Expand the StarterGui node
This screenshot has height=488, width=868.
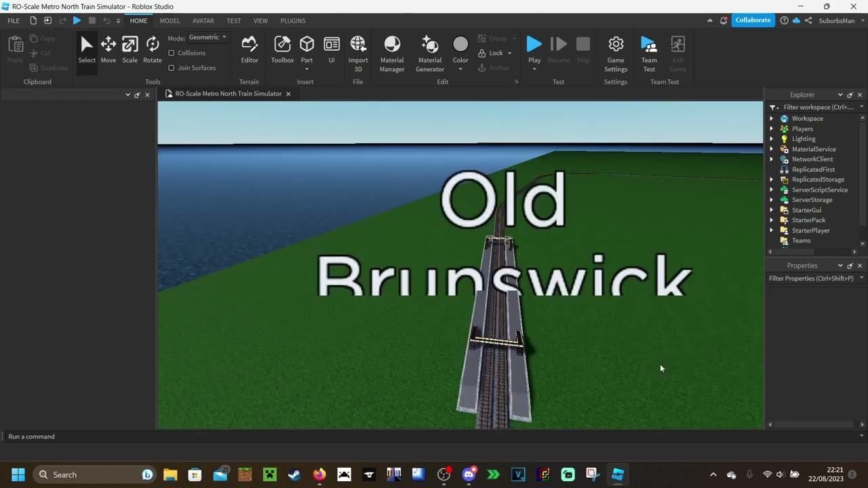click(771, 210)
